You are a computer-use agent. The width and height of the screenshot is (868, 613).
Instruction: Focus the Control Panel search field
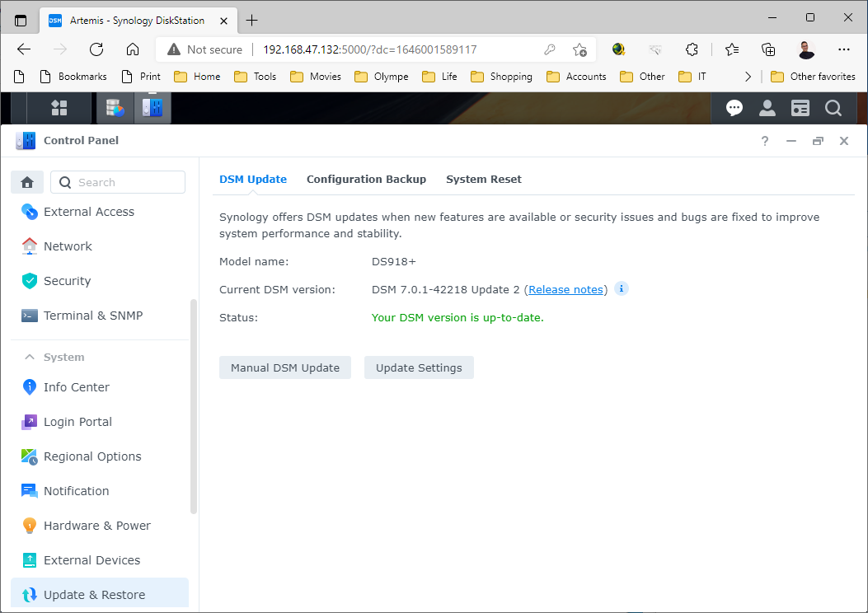[x=118, y=182]
